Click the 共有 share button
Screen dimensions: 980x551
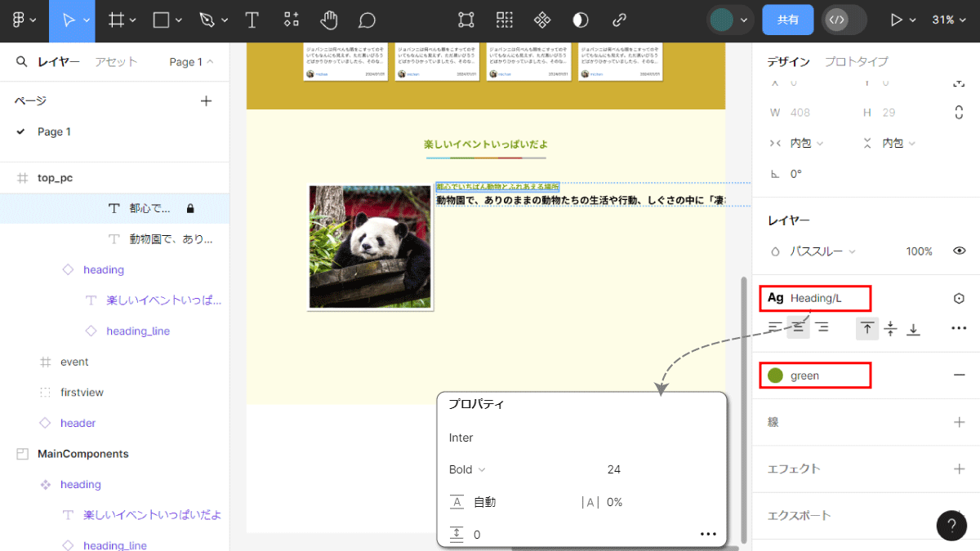787,20
